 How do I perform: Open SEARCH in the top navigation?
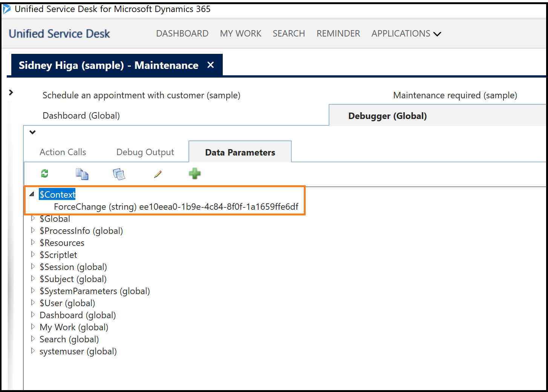pyautogui.click(x=289, y=34)
